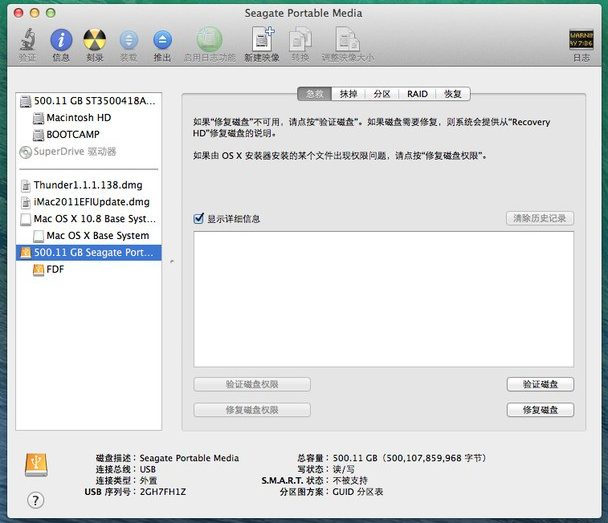The width and height of the screenshot is (608, 523).
Task: Click the Mount (装载) toolbar icon
Action: 129,40
